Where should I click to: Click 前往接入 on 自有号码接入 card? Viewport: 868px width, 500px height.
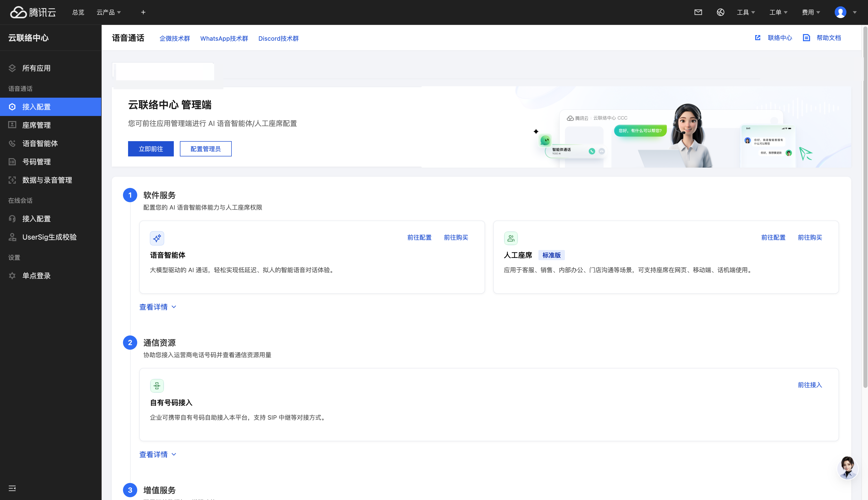[810, 385]
